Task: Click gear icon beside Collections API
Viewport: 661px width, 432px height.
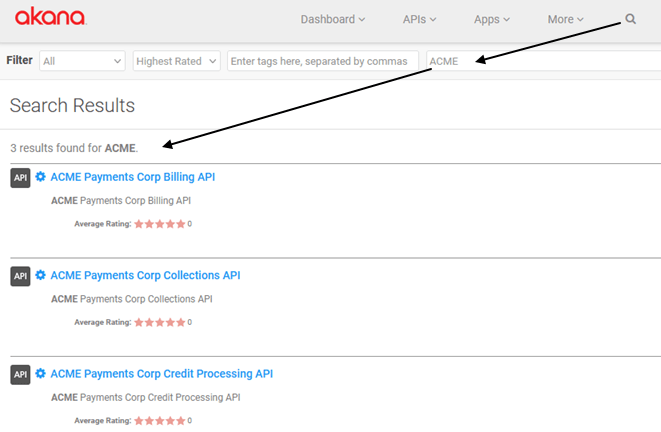Action: click(40, 275)
